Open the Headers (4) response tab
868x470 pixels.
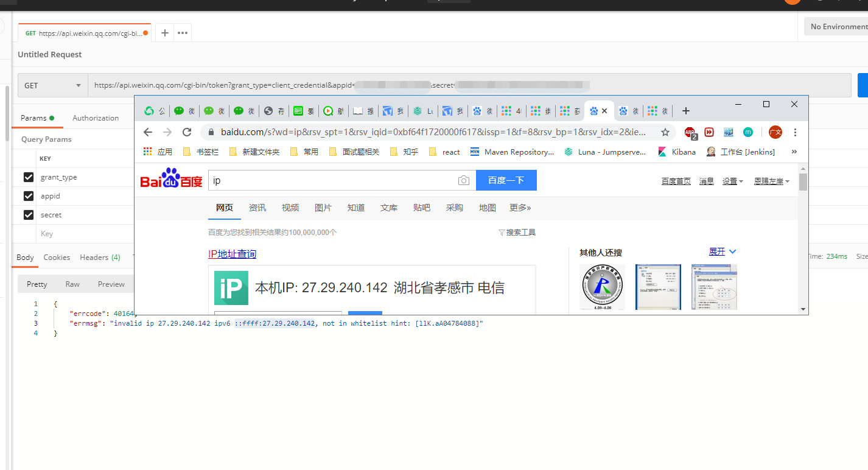tap(100, 257)
